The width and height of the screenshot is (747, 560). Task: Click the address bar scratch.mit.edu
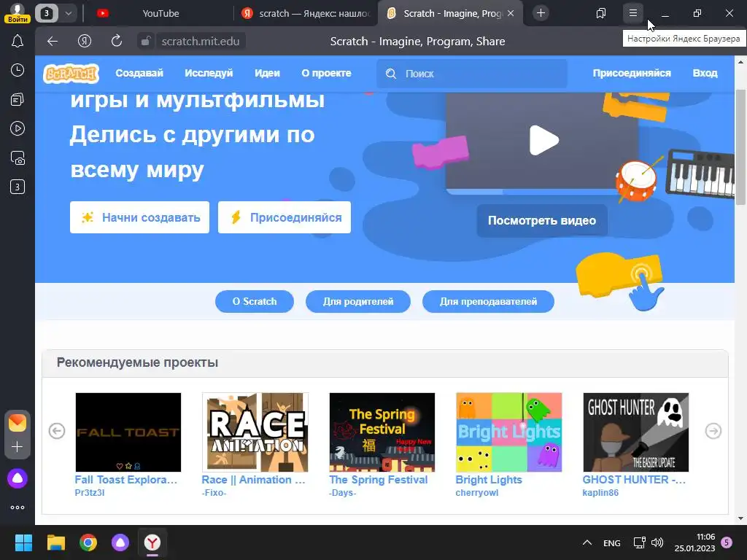[201, 42]
